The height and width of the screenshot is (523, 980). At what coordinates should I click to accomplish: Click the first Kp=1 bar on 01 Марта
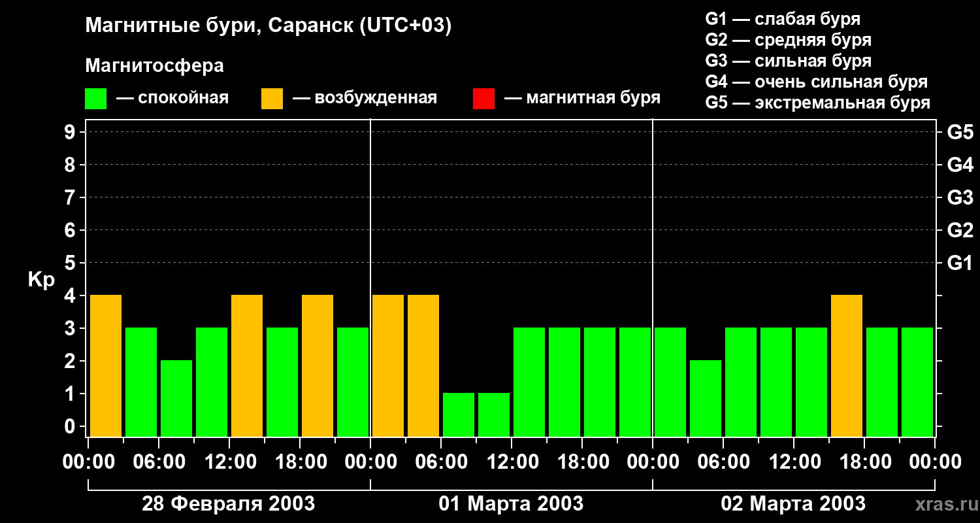[459, 414]
